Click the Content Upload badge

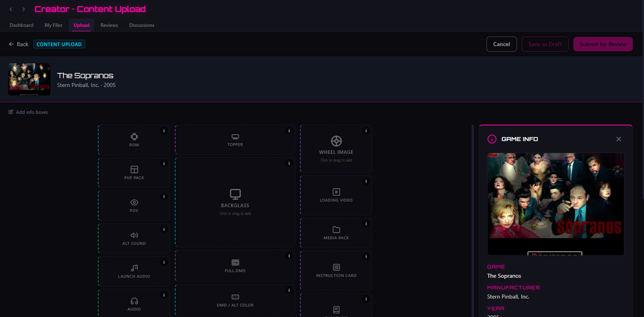pyautogui.click(x=59, y=44)
